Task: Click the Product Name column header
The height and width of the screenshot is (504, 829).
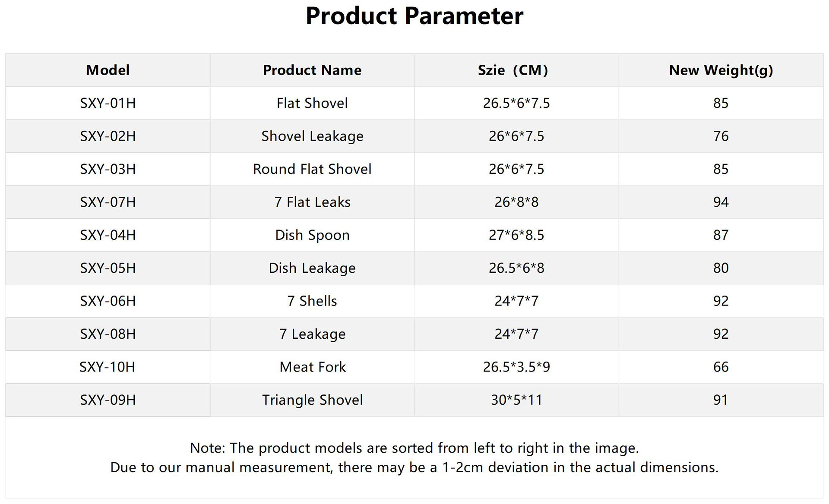Action: (x=312, y=70)
